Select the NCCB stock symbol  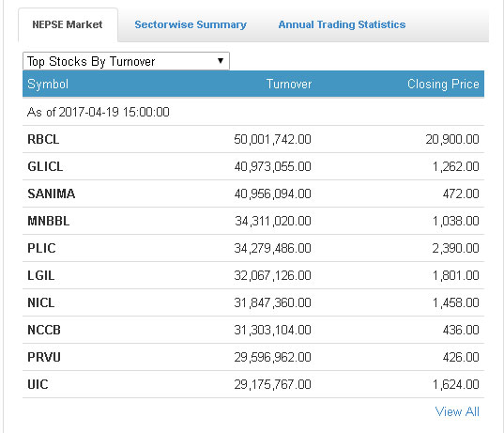[44, 330]
